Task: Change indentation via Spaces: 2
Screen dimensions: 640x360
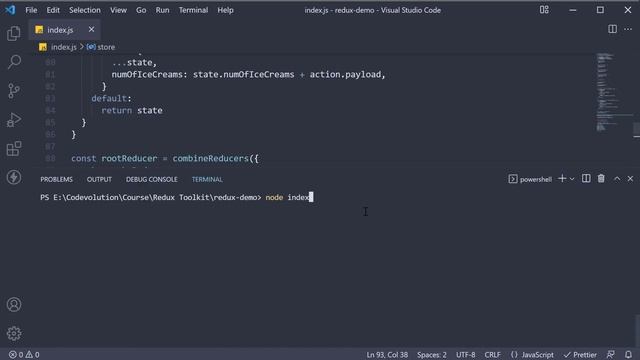Action: click(431, 355)
